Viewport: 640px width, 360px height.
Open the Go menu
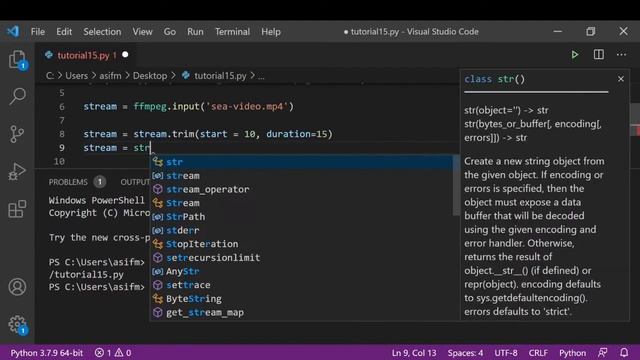[x=169, y=32]
